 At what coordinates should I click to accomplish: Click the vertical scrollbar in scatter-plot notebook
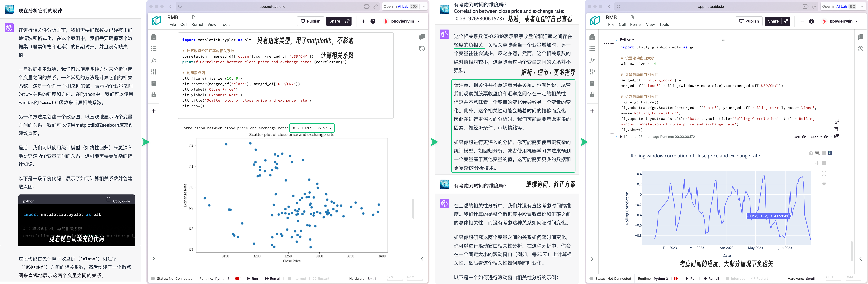pyautogui.click(x=413, y=209)
